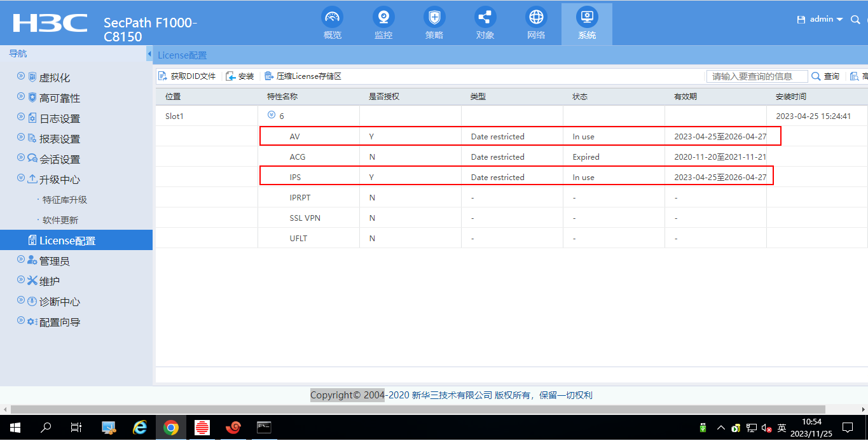Open Task View on taskbar
The height and width of the screenshot is (441, 868).
point(76,428)
